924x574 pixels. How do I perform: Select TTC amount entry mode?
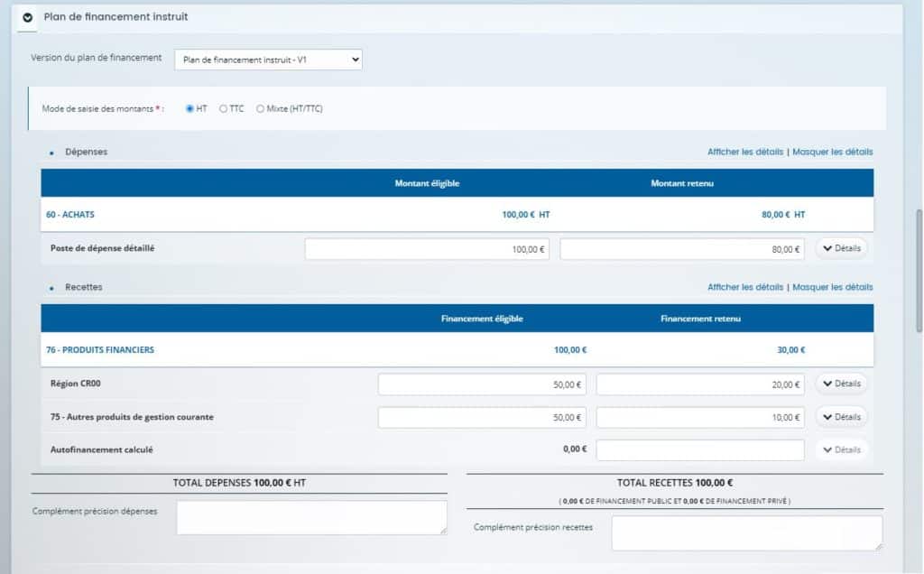point(224,108)
